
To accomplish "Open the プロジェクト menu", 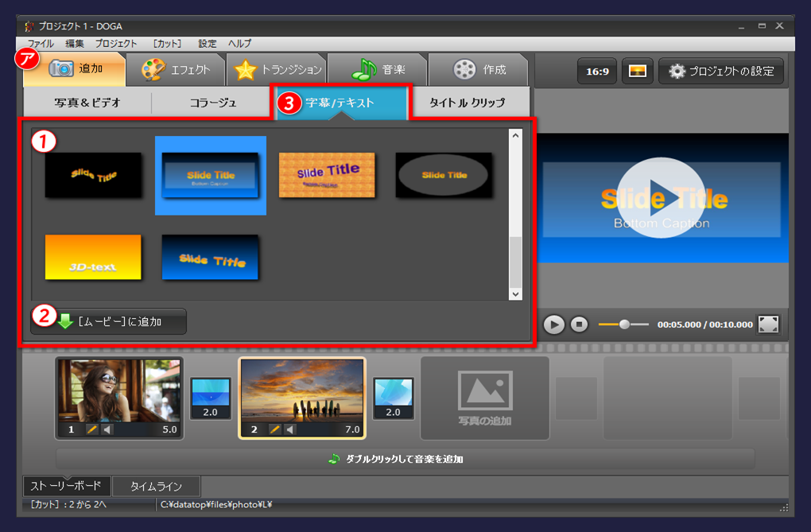I will [116, 44].
